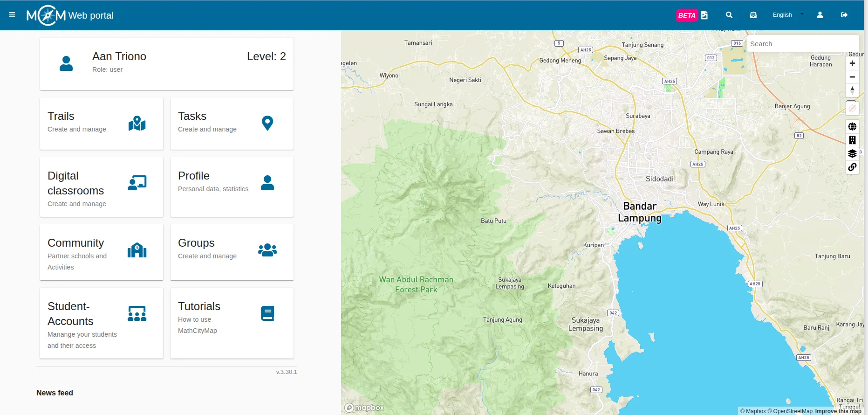Image resolution: width=868 pixels, height=415 pixels.
Task: Follow the Mapbox attribution link
Action: click(753, 411)
